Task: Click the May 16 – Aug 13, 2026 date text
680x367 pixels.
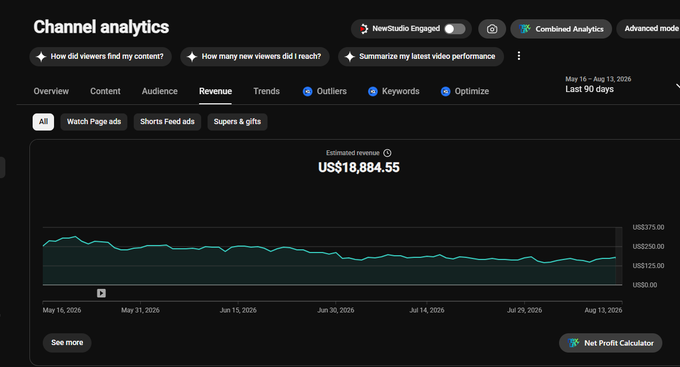Action: click(598, 79)
